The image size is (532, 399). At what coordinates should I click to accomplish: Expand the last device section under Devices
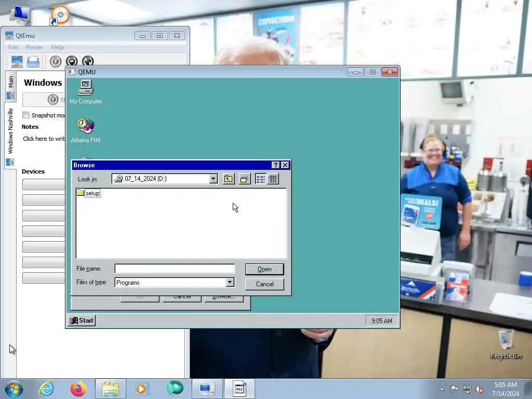[44, 278]
